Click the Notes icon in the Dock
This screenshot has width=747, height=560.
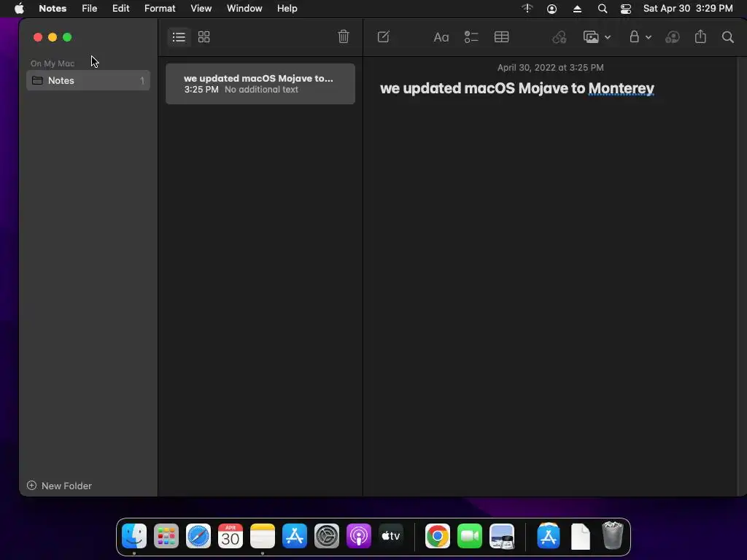(x=263, y=536)
